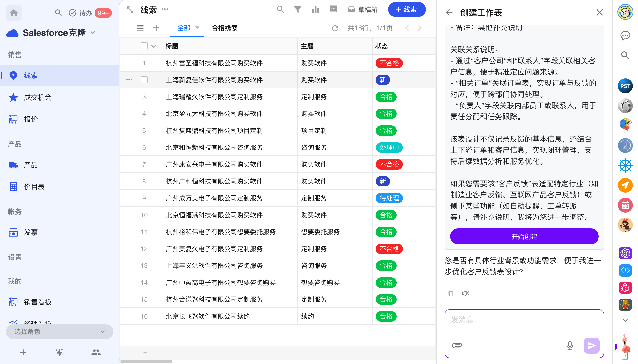This screenshot has height=364, width=638.
Task: Click the read-aloud speaker icon
Action: 465,293
